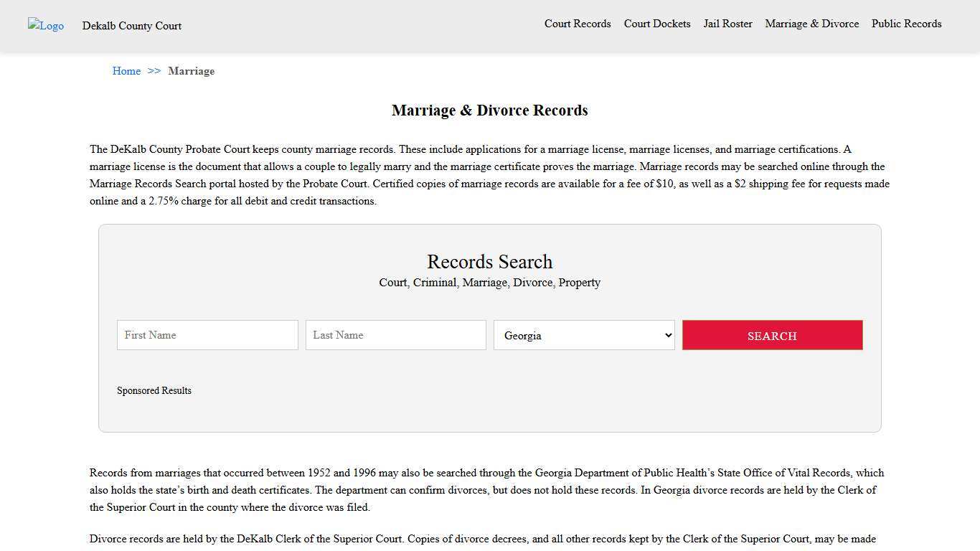Click the Records Search heading

point(489,262)
